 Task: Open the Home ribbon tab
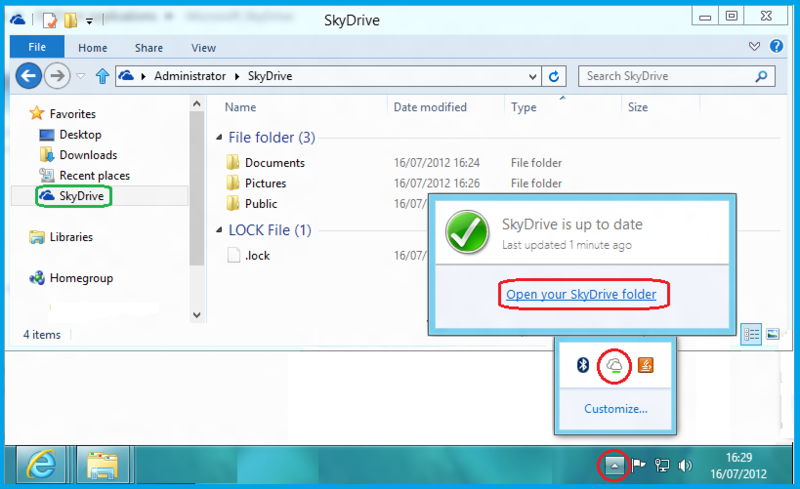click(92, 48)
